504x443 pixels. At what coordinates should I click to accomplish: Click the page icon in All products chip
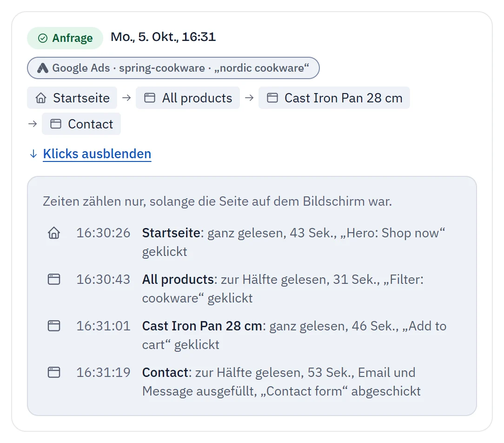[149, 98]
